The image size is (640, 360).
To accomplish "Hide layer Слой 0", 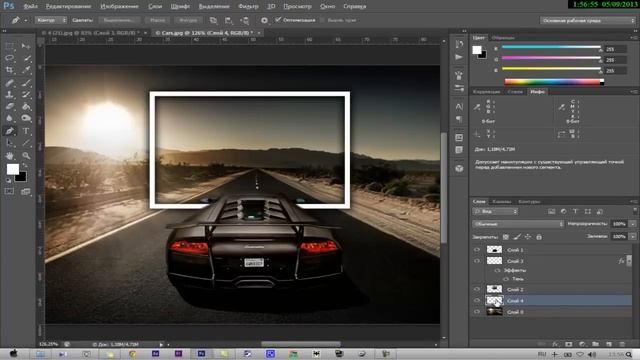I will point(477,312).
